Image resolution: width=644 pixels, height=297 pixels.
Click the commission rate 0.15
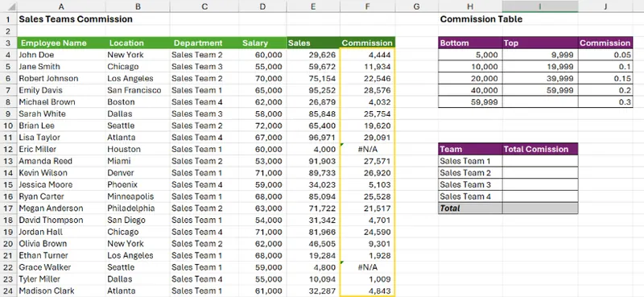605,78
